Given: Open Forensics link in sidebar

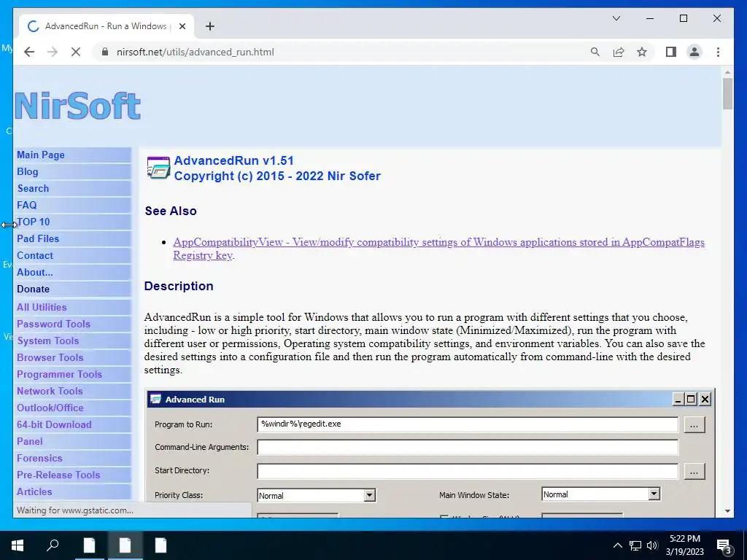Looking at the screenshot, I should pyautogui.click(x=39, y=458).
